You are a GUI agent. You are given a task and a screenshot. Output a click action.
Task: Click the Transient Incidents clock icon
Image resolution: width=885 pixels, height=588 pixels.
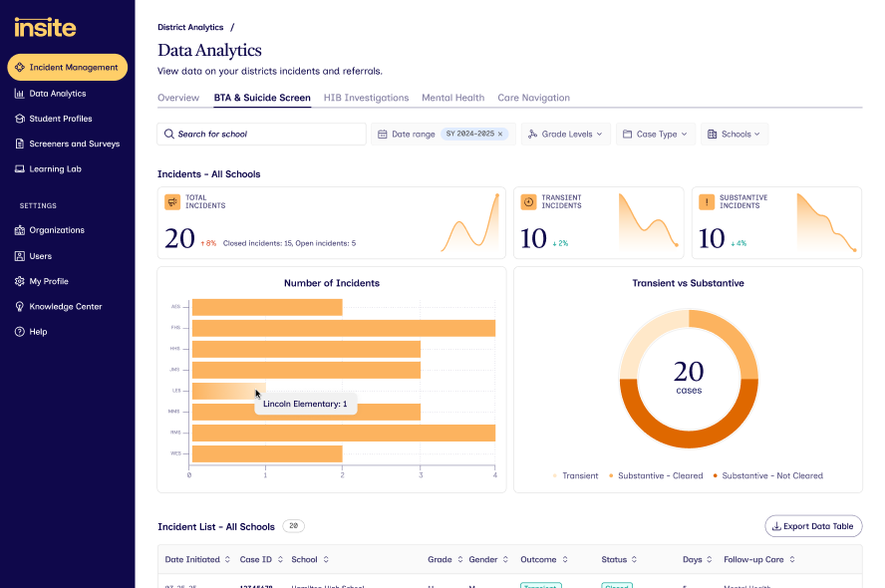pyautogui.click(x=528, y=202)
